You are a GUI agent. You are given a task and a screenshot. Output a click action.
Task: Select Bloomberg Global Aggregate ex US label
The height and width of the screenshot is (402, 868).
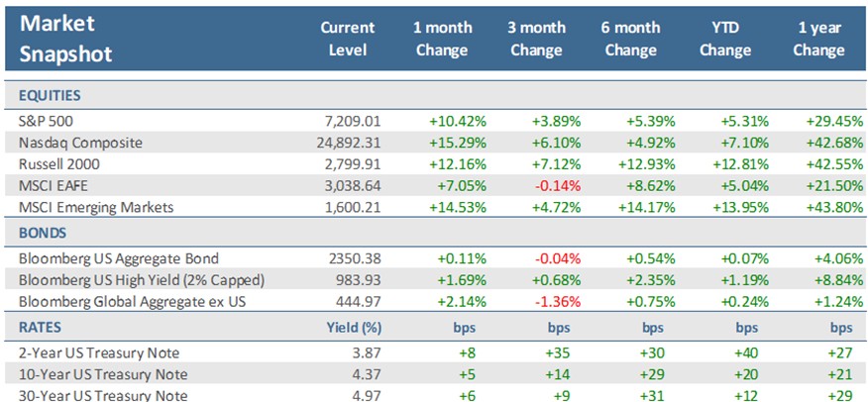[x=132, y=301]
